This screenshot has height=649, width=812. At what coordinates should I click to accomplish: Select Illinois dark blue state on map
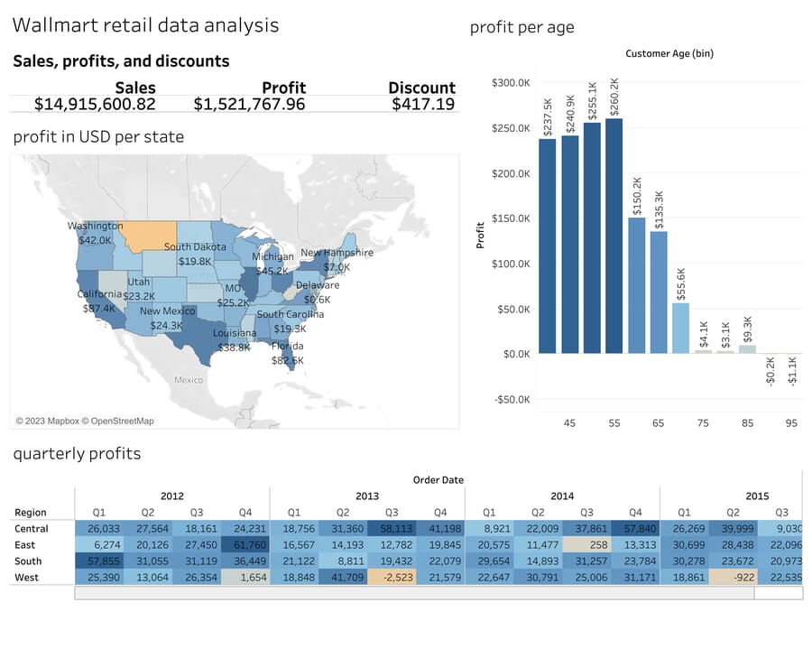[x=250, y=283]
